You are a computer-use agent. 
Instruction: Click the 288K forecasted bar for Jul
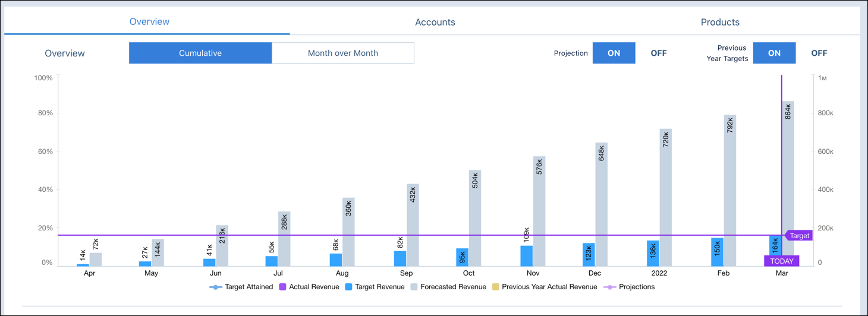point(284,239)
